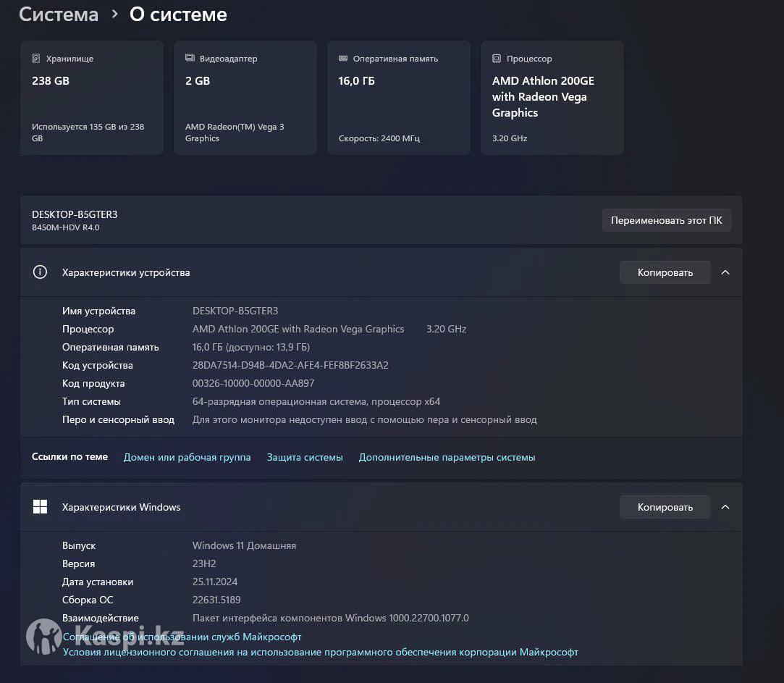Click Скорость: 2400 МГц text
The height and width of the screenshot is (683, 784).
379,138
